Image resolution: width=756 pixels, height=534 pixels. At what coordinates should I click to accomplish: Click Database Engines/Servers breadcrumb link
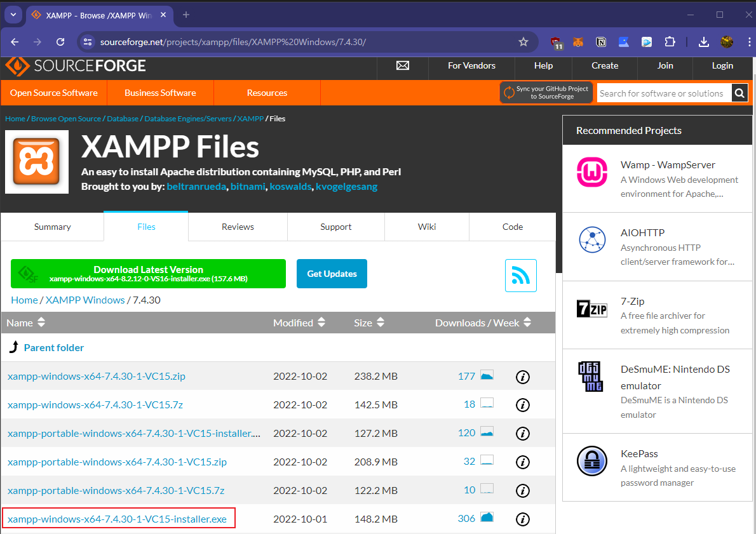click(188, 119)
